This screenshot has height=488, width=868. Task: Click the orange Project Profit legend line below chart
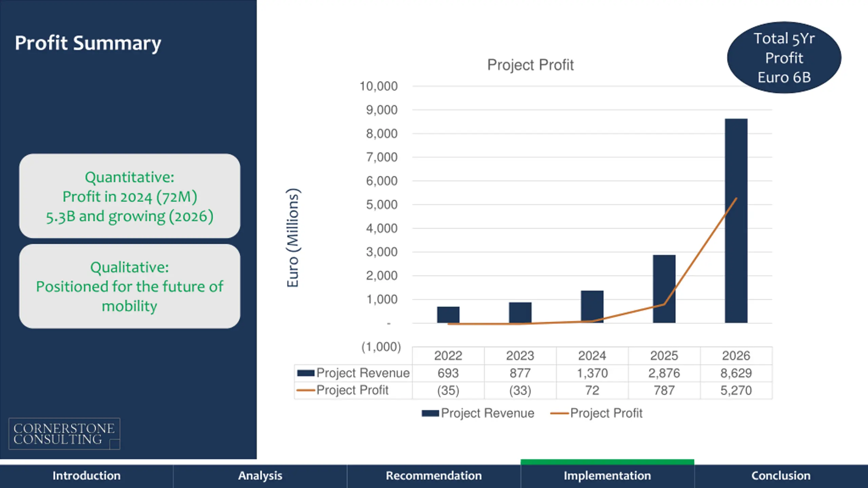click(559, 413)
